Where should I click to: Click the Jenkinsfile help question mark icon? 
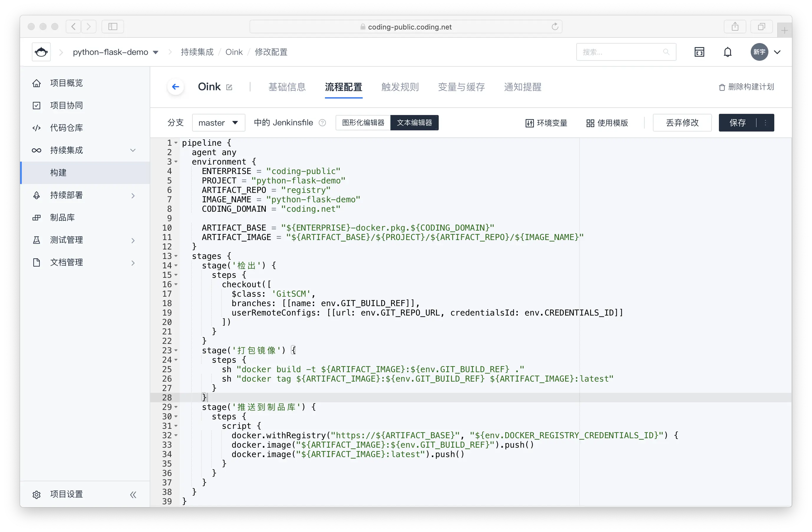tap(322, 123)
